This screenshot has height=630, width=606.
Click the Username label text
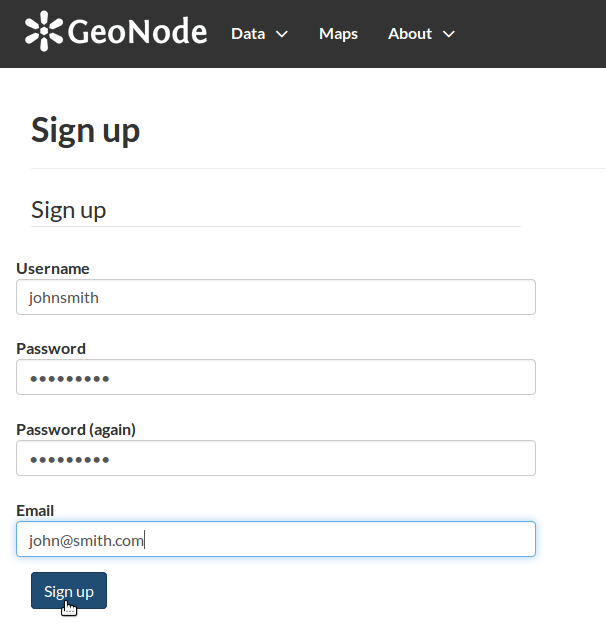click(53, 268)
